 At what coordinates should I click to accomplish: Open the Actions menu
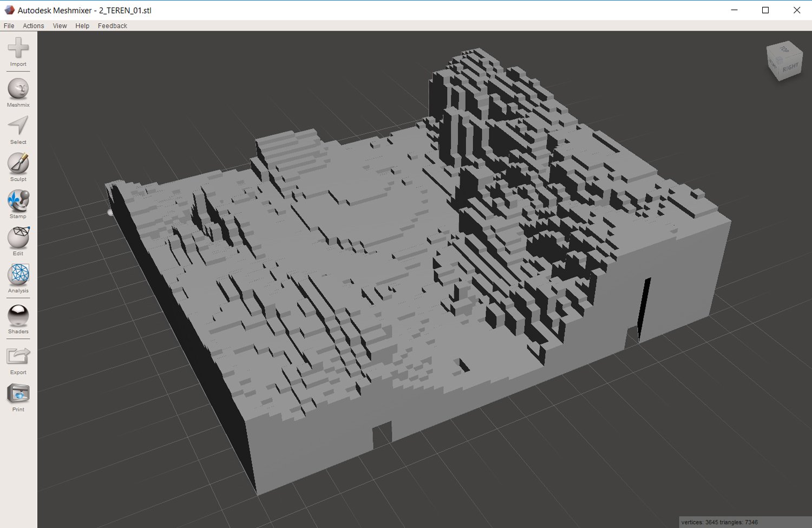tap(33, 25)
